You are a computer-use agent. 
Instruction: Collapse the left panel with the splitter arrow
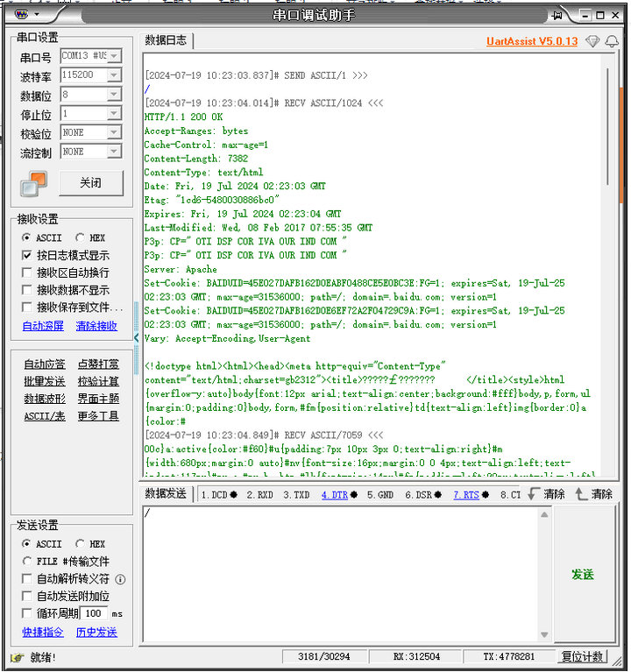[x=136, y=337]
